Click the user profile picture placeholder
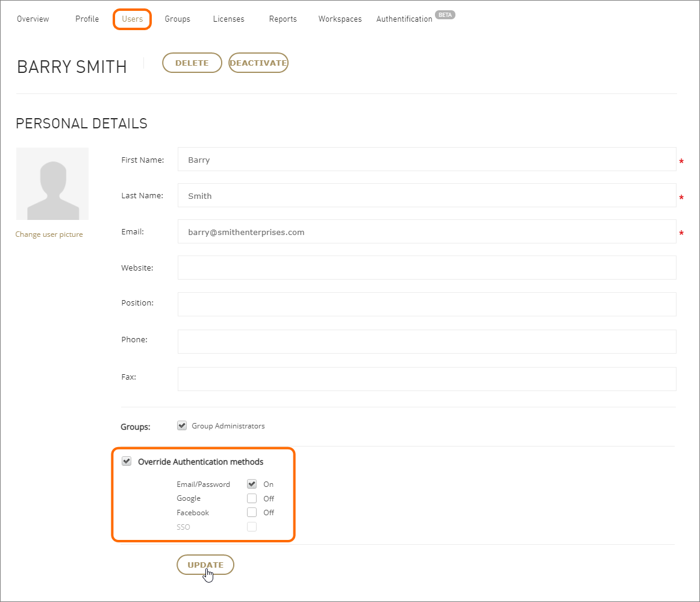Screen dimensions: 700x602 click(x=52, y=184)
